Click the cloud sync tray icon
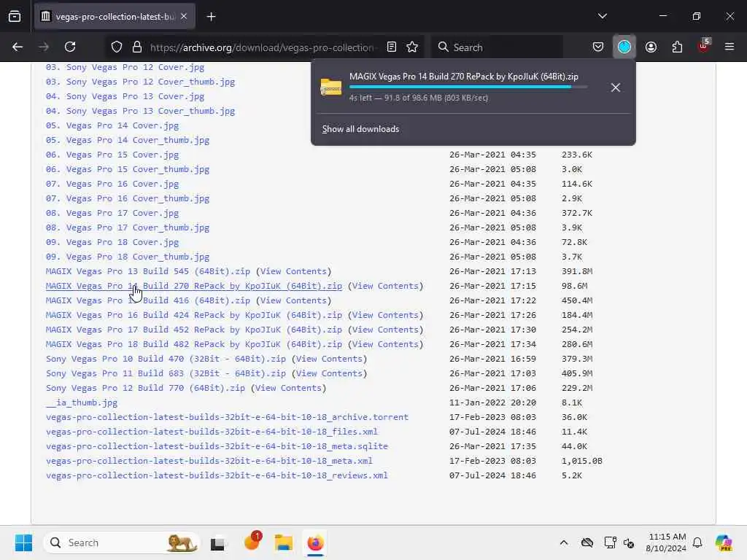This screenshot has width=747, height=560. [x=587, y=542]
